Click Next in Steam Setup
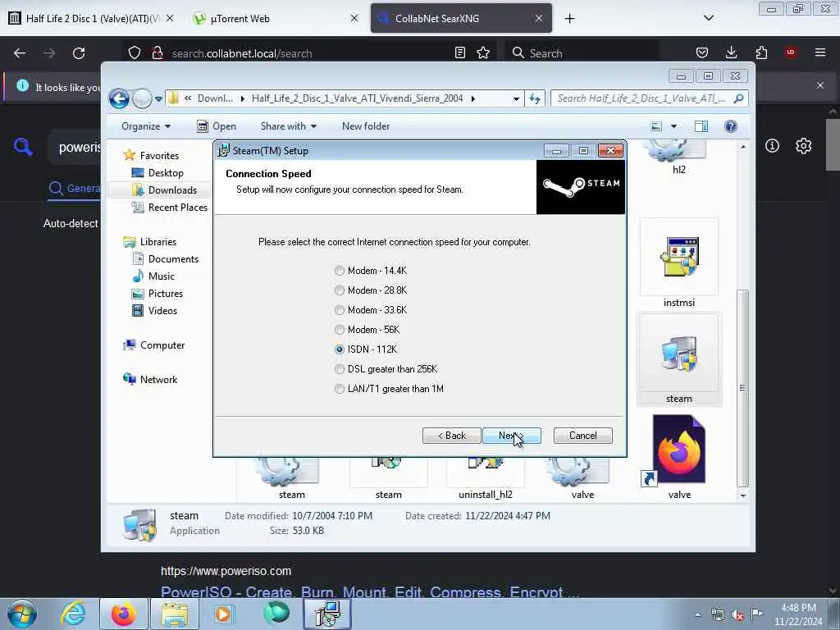This screenshot has width=840, height=630. (x=512, y=436)
